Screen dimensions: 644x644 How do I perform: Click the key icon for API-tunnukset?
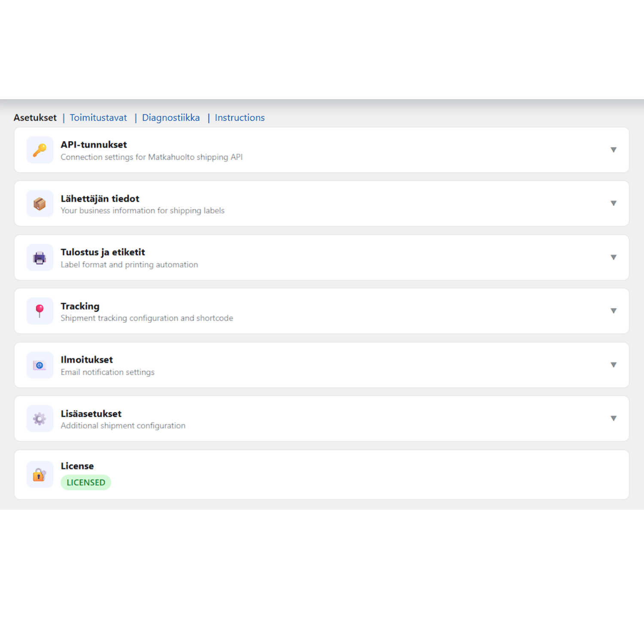(x=40, y=150)
